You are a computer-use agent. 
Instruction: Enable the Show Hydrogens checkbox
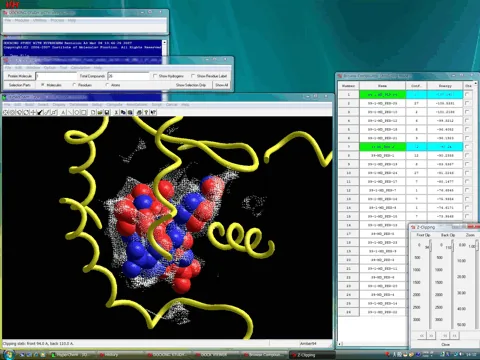pos(155,76)
